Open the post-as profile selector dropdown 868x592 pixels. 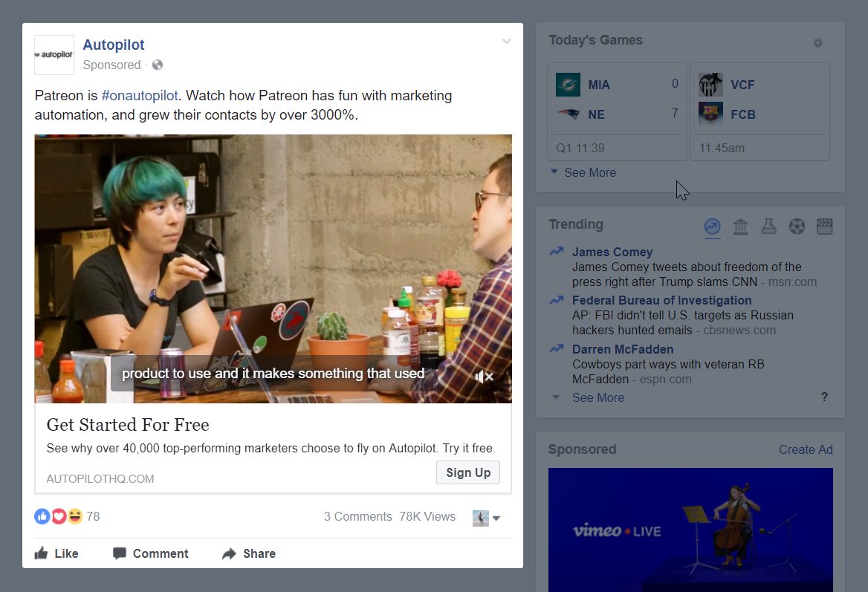[487, 518]
